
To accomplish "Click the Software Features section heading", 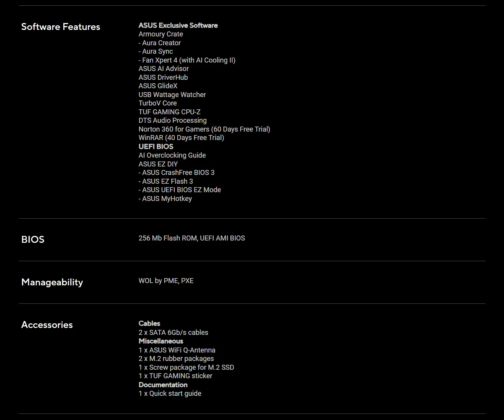I will tap(61, 27).
